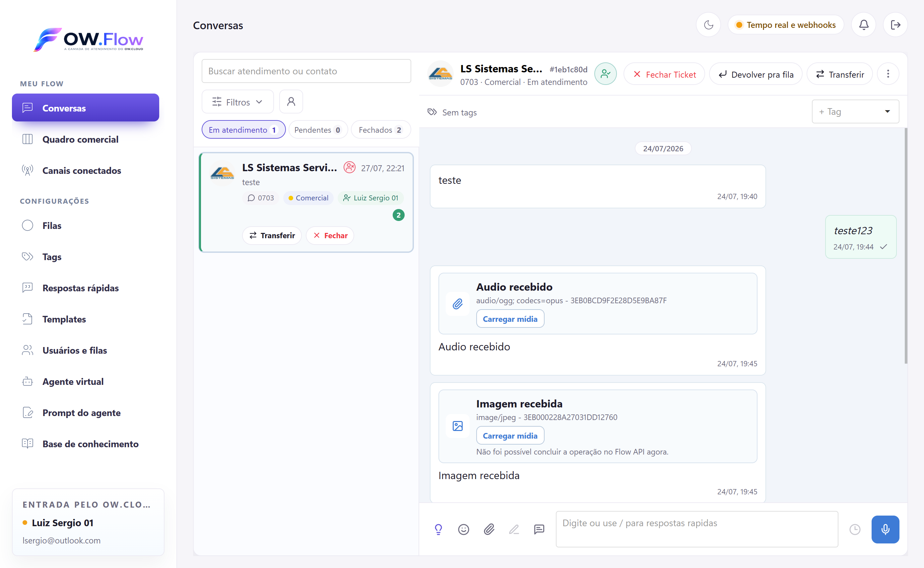Toggle dark mode moon icon

(708, 25)
